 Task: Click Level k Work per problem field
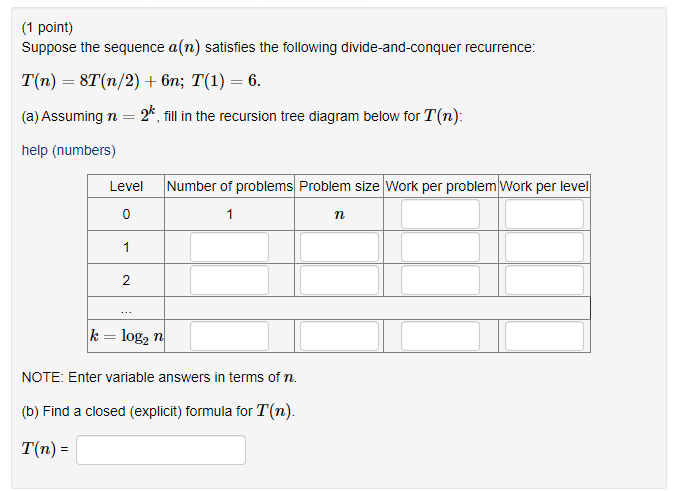[x=440, y=336]
